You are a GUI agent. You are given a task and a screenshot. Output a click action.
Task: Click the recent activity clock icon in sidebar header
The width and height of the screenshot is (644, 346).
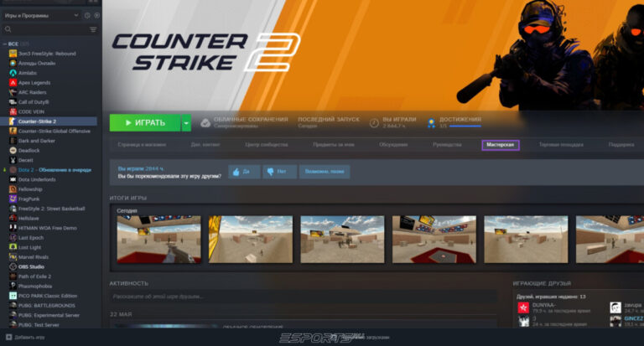coord(87,15)
